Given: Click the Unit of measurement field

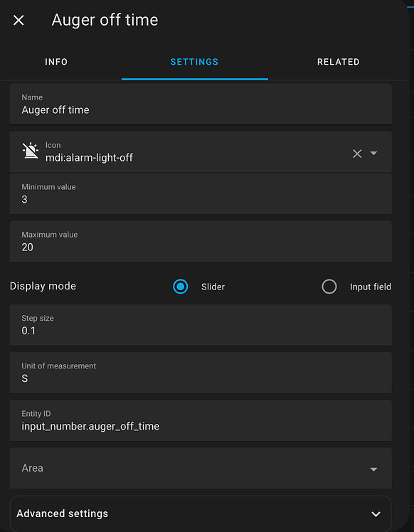Looking at the screenshot, I should 201,373.
